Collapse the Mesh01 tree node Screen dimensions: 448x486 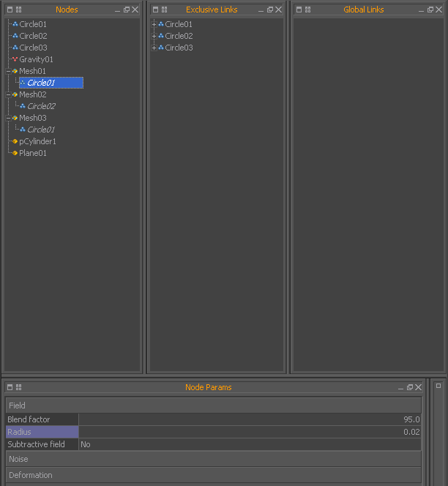pos(8,71)
